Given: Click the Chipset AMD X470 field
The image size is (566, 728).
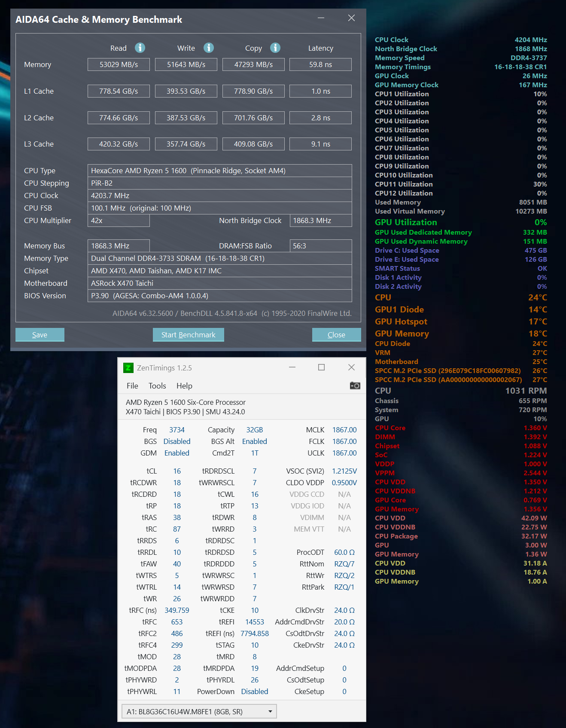Looking at the screenshot, I should (x=220, y=271).
